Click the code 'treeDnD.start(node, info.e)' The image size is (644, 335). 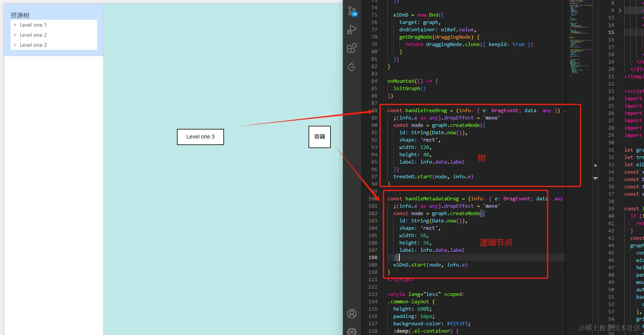tap(433, 177)
